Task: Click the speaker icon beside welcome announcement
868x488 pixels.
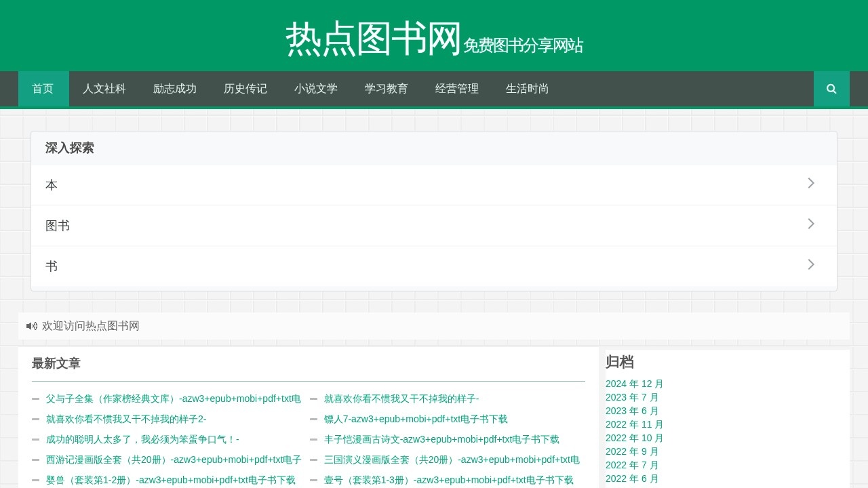Action: pyautogui.click(x=31, y=326)
